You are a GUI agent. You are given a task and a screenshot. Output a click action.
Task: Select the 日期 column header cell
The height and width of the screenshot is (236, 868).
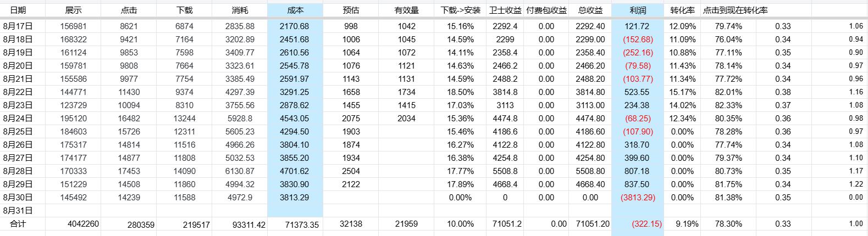(x=18, y=10)
